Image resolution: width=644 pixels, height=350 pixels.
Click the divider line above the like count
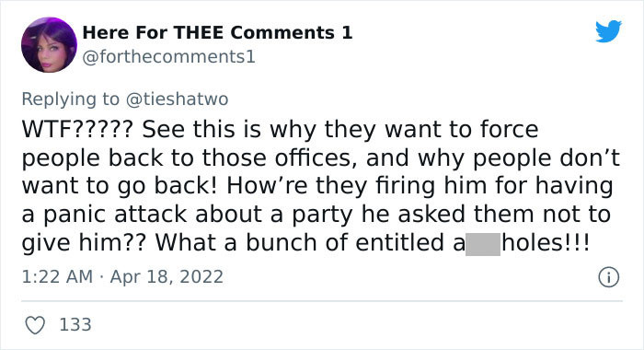coord(322,301)
